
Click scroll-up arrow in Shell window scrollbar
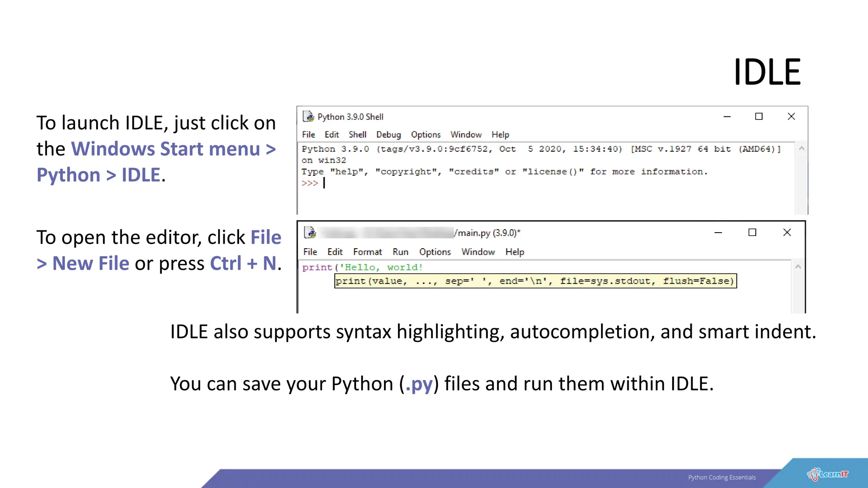[801, 149]
